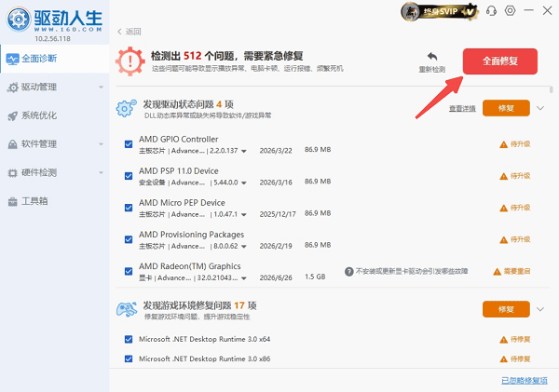Open 工具箱 in the sidebar
Screen dimensions: 559x392
tap(55, 201)
